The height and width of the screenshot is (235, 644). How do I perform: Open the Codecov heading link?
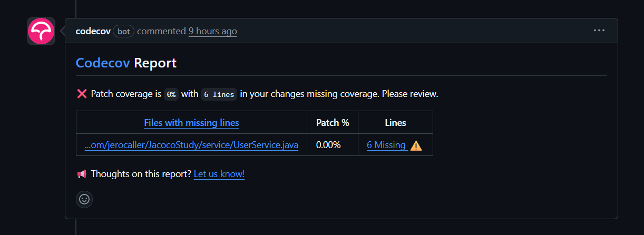102,63
